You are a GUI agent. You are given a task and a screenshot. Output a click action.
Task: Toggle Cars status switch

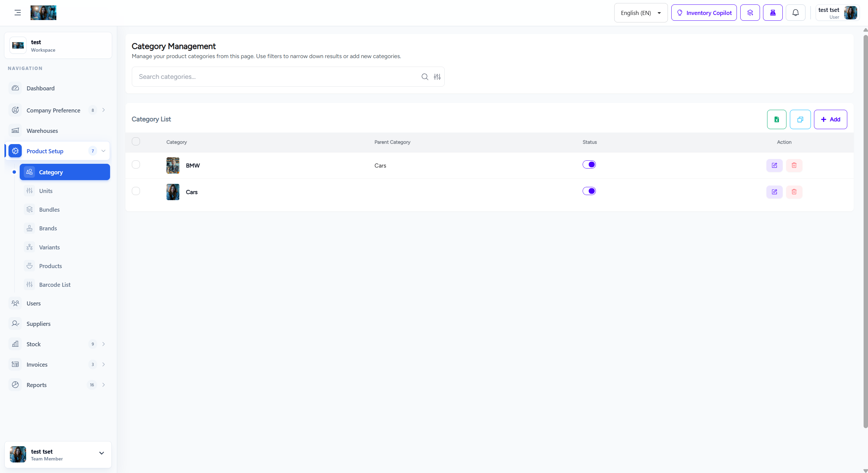[x=589, y=191]
